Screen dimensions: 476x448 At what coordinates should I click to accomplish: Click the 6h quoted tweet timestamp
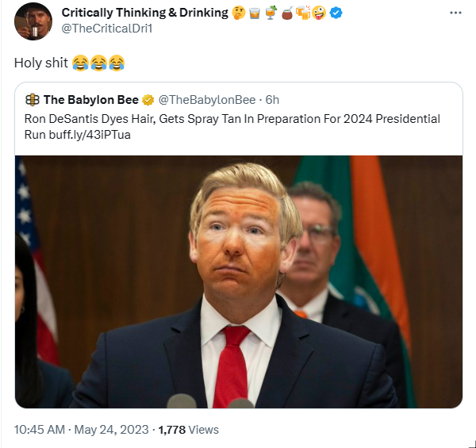pos(272,100)
